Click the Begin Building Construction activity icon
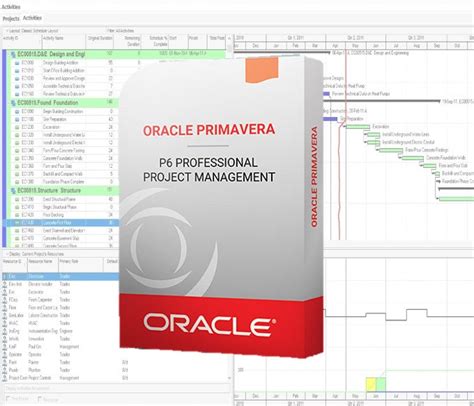The image size is (474, 406). [x=17, y=112]
